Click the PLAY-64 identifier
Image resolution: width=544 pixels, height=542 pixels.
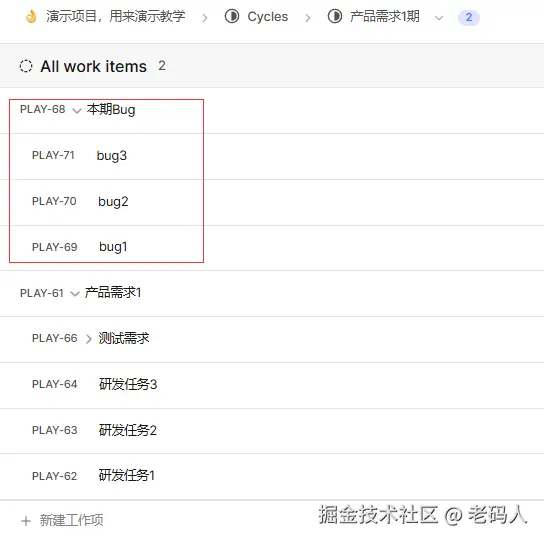pos(54,384)
